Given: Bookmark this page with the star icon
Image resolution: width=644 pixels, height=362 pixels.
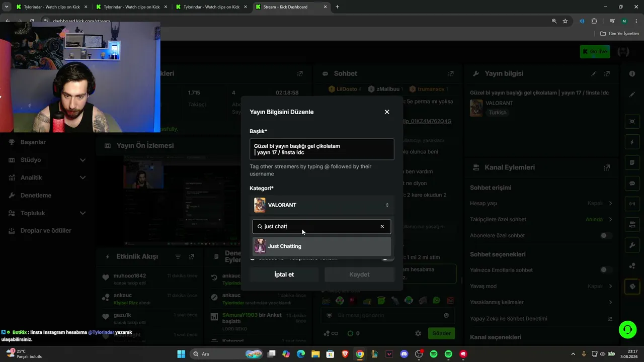Looking at the screenshot, I should click(565, 21).
